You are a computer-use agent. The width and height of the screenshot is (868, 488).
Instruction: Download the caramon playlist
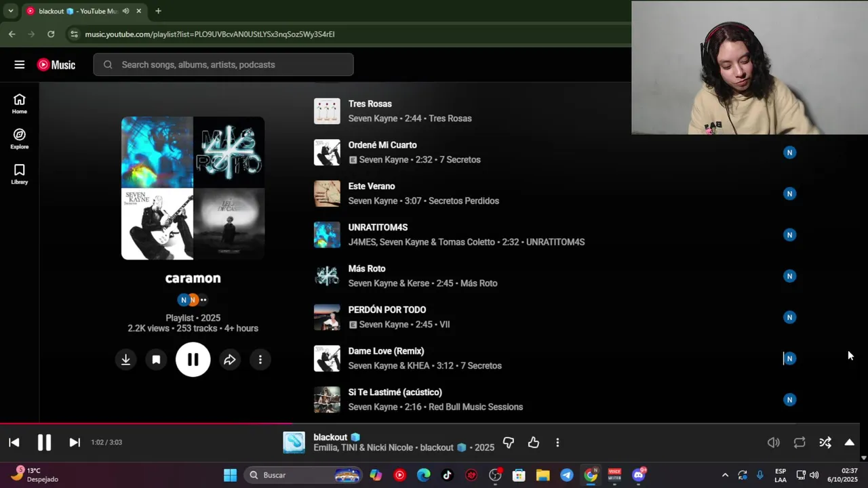pyautogui.click(x=125, y=360)
